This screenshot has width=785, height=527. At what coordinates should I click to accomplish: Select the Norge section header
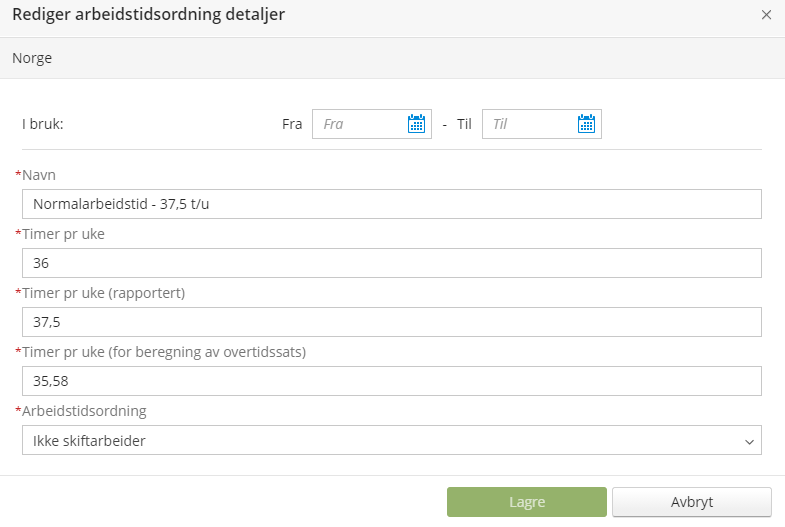coord(32,58)
